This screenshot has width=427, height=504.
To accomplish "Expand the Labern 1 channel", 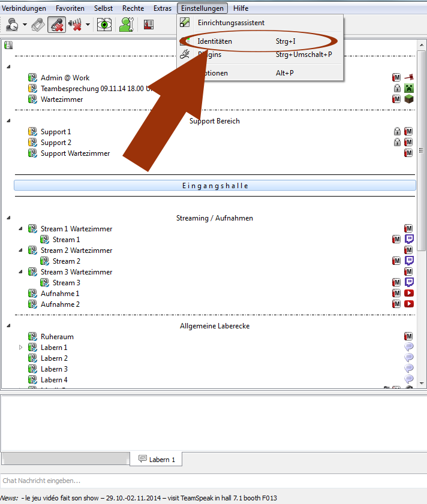I will pos(20,348).
